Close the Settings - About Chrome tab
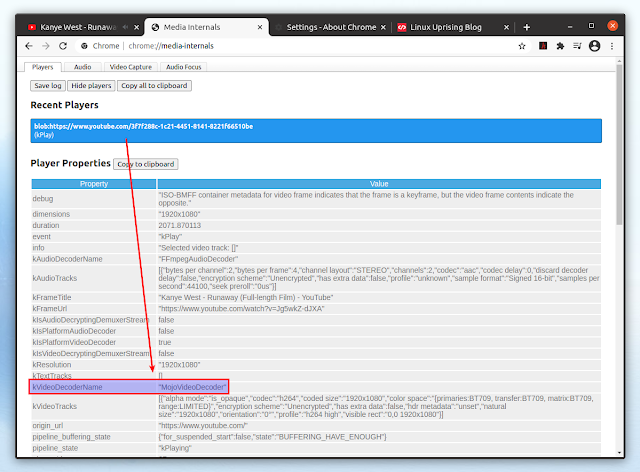This screenshot has width=640, height=472. click(383, 27)
